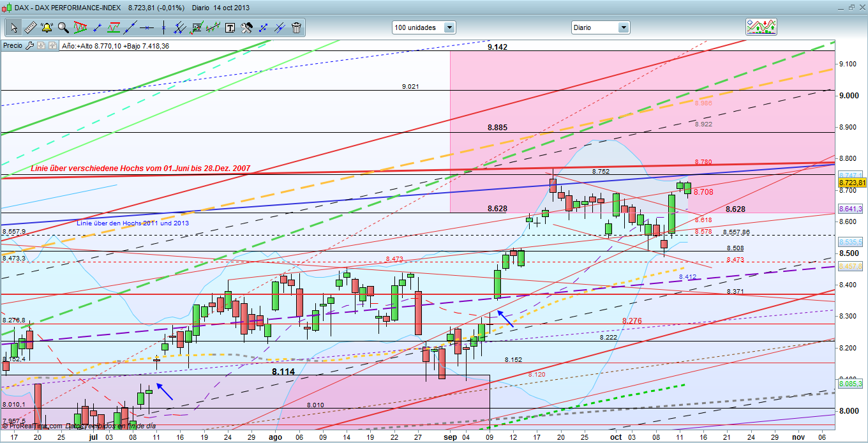Viewport: 868px width, 443px height.
Task: Click the red 2007 Hochs line annotation
Action: (x=140, y=169)
